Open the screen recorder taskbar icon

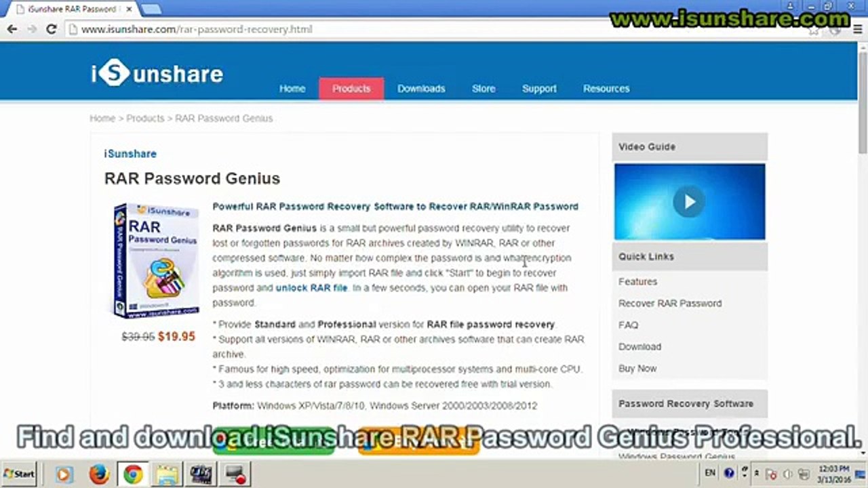[237, 474]
